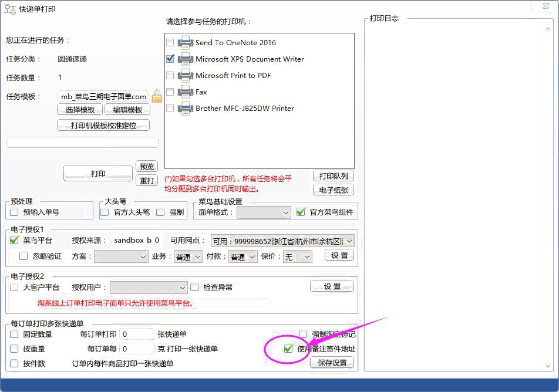Click the Brother MFC-J825DW printer icon
The width and height of the screenshot is (559, 392).
(x=186, y=108)
